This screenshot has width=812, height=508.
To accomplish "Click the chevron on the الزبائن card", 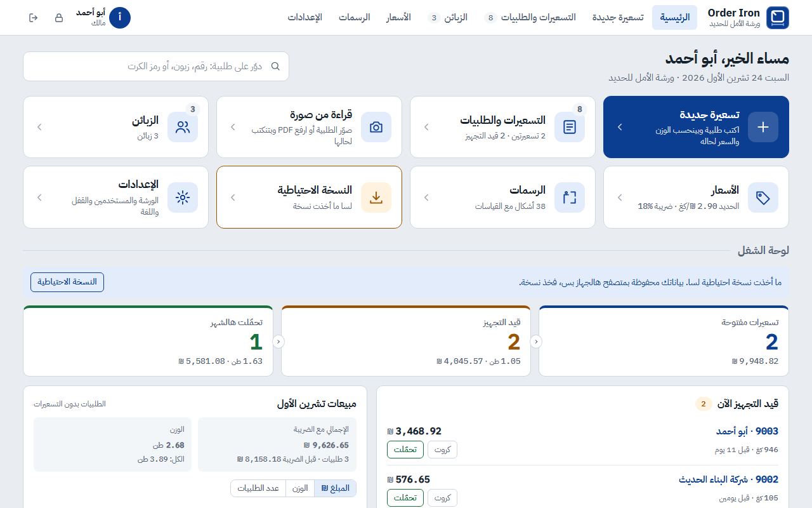I will [39, 127].
